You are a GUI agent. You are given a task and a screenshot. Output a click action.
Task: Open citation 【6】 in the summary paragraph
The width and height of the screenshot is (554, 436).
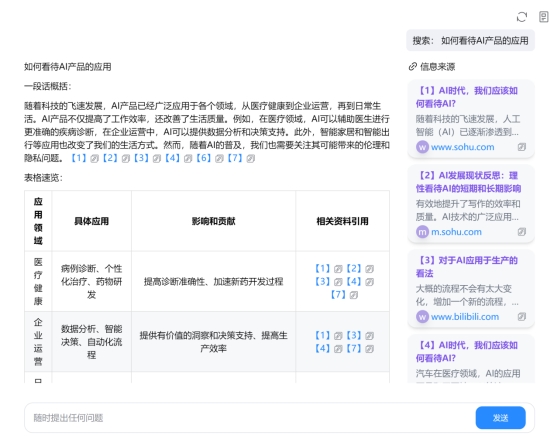pyautogui.click(x=204, y=158)
